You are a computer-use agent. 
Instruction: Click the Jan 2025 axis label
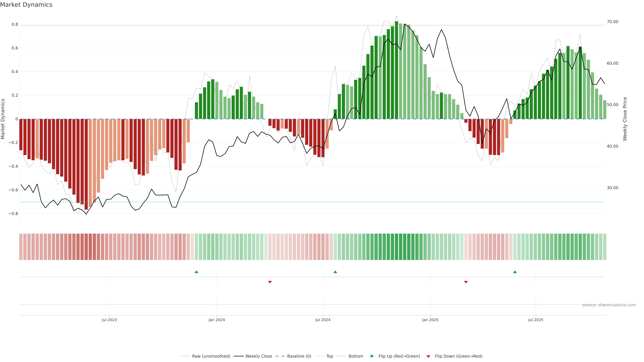coord(430,320)
